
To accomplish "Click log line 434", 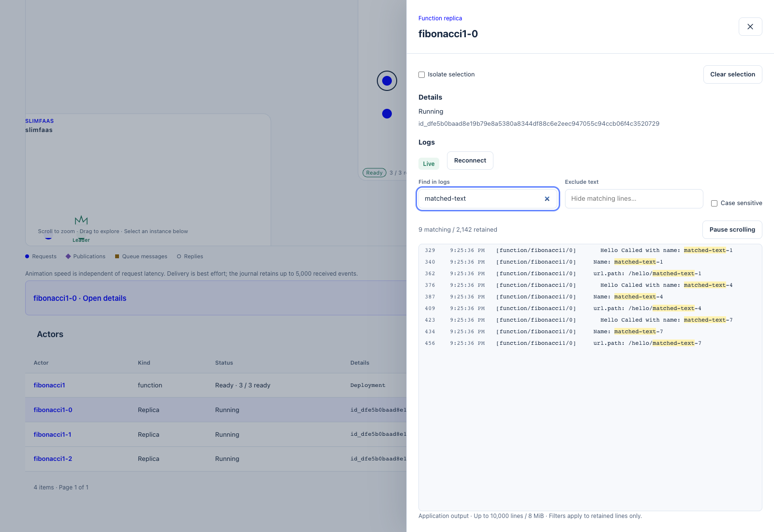I will tap(590, 332).
